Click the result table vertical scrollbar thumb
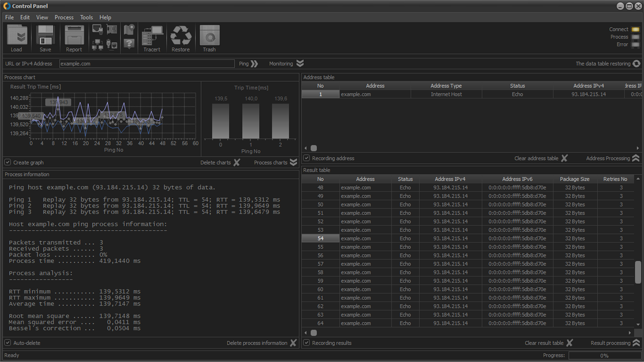 tap(638, 272)
